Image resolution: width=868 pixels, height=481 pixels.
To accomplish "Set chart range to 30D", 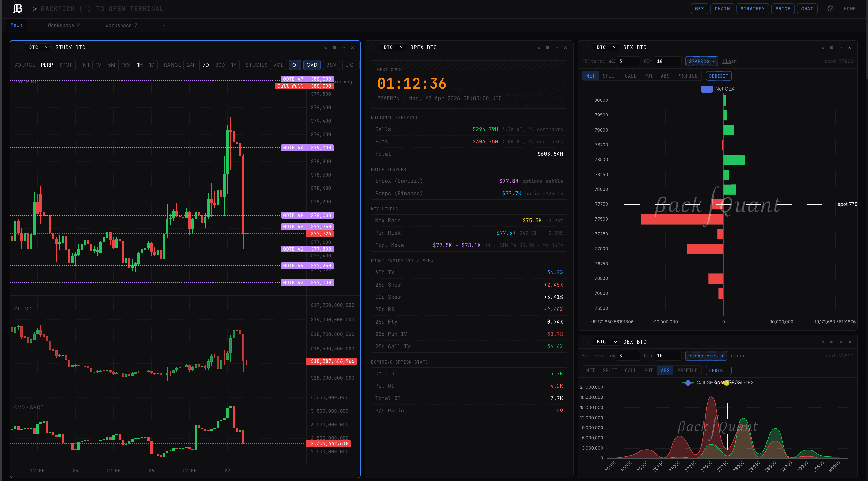I will click(x=220, y=65).
